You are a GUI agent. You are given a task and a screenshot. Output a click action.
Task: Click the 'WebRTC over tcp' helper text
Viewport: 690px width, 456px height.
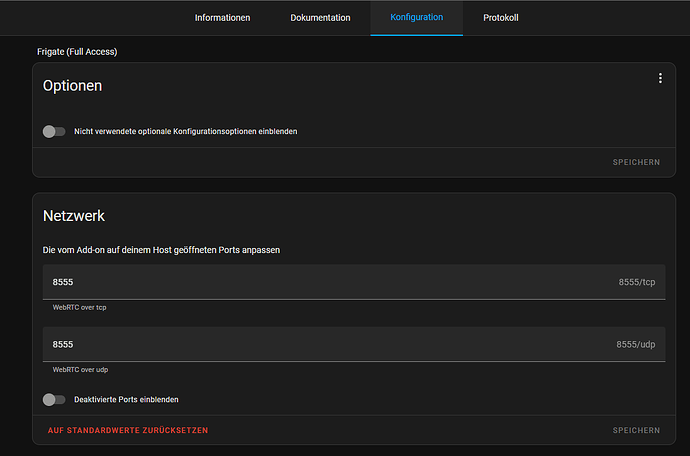pyautogui.click(x=80, y=308)
